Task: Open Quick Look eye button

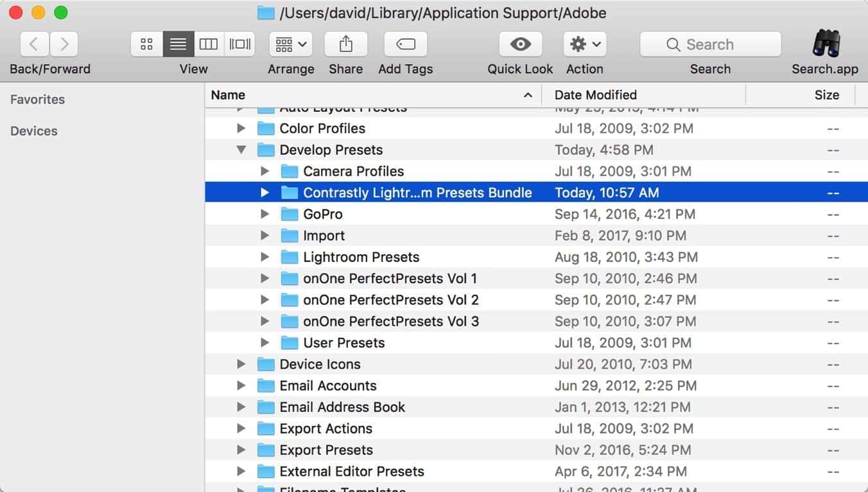Action: (520, 44)
